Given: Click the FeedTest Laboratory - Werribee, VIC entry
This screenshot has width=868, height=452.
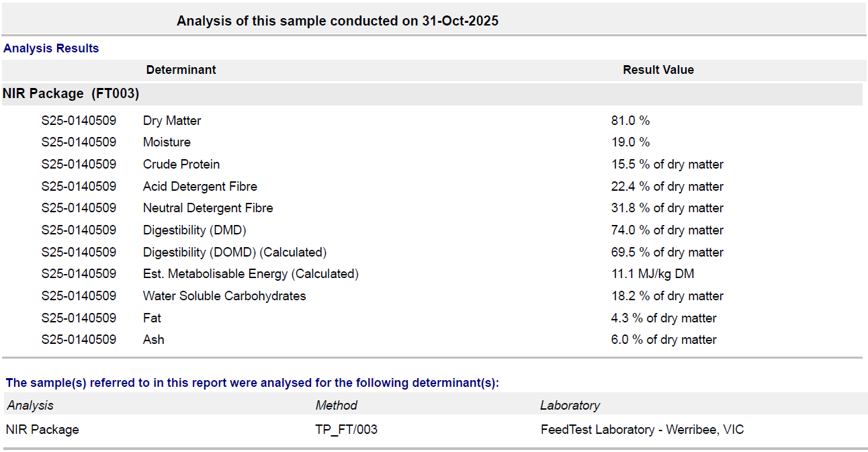Looking at the screenshot, I should (642, 430).
